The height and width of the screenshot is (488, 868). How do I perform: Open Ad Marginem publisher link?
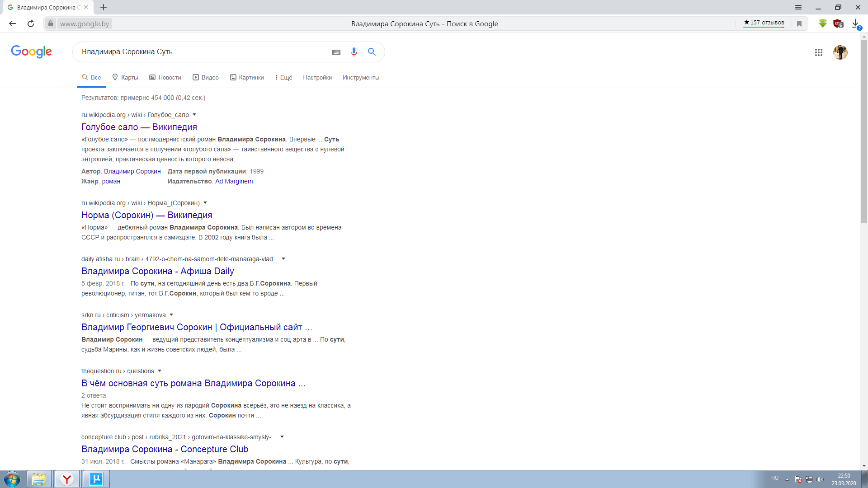(234, 181)
